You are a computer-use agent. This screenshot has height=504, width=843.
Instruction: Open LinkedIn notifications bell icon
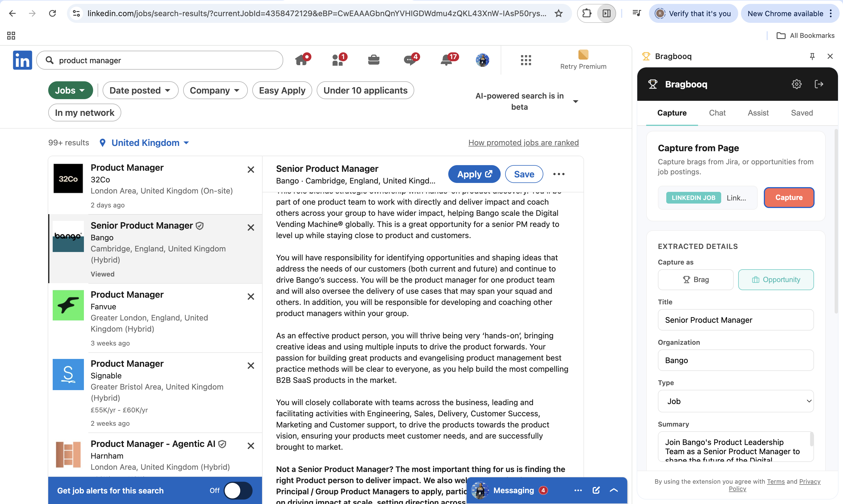446,60
